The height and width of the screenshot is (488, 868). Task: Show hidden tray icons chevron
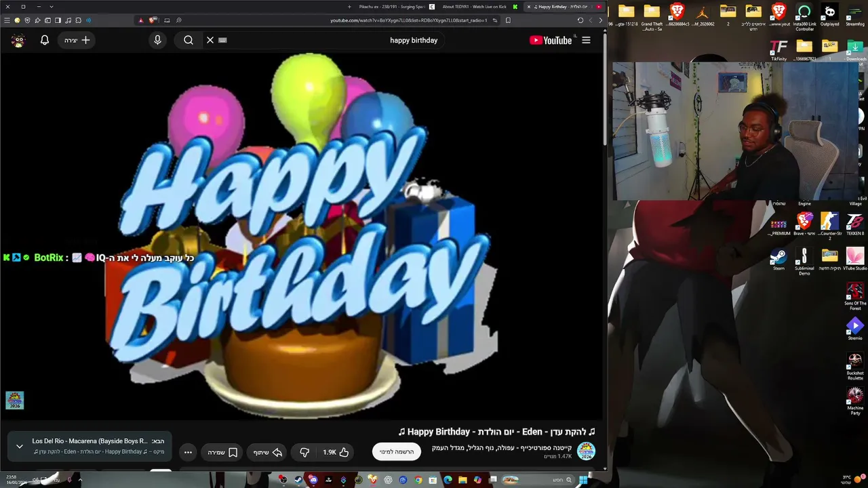click(x=80, y=480)
